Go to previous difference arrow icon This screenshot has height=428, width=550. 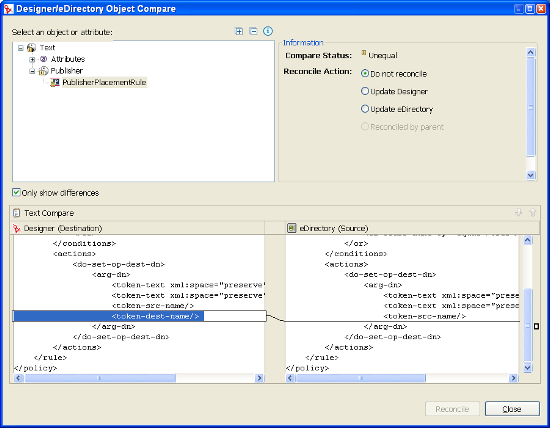(532, 213)
